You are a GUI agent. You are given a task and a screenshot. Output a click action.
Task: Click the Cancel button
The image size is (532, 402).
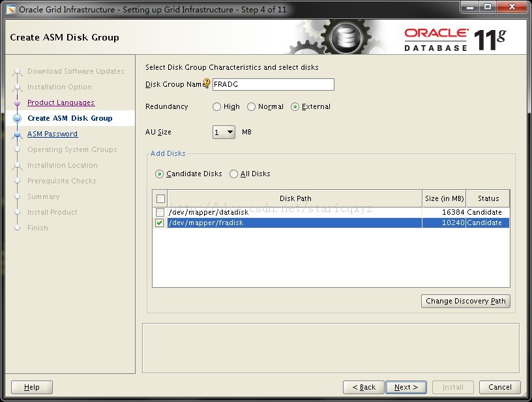click(x=500, y=387)
